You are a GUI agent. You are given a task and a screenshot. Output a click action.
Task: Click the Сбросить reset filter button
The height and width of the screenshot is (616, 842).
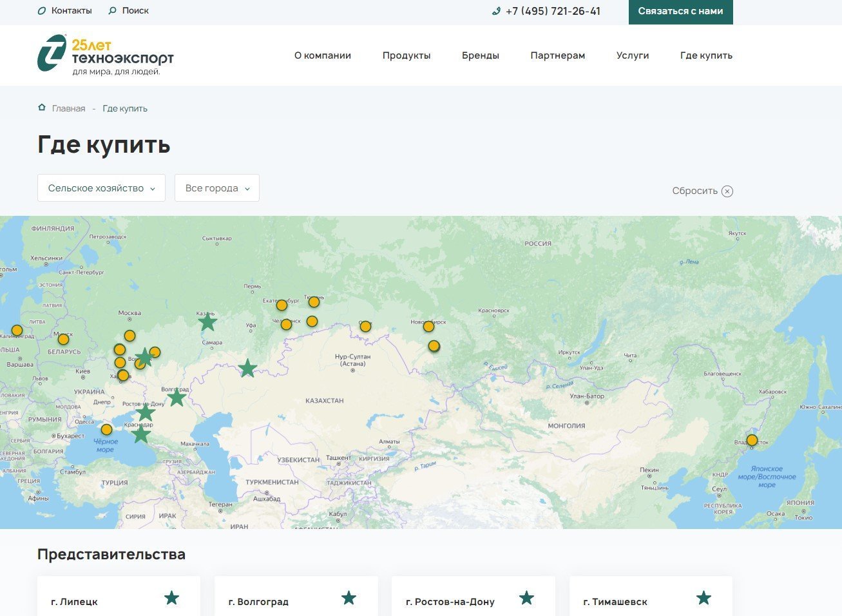[x=702, y=191]
